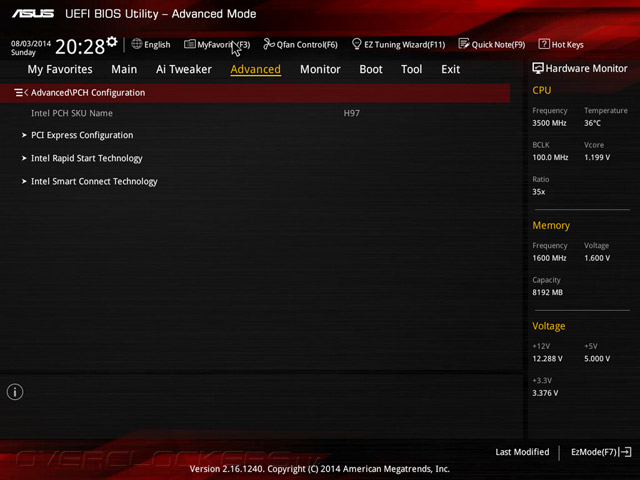Image resolution: width=640 pixels, height=480 pixels.
Task: Click the 12.288 V reading
Action: [x=547, y=358]
